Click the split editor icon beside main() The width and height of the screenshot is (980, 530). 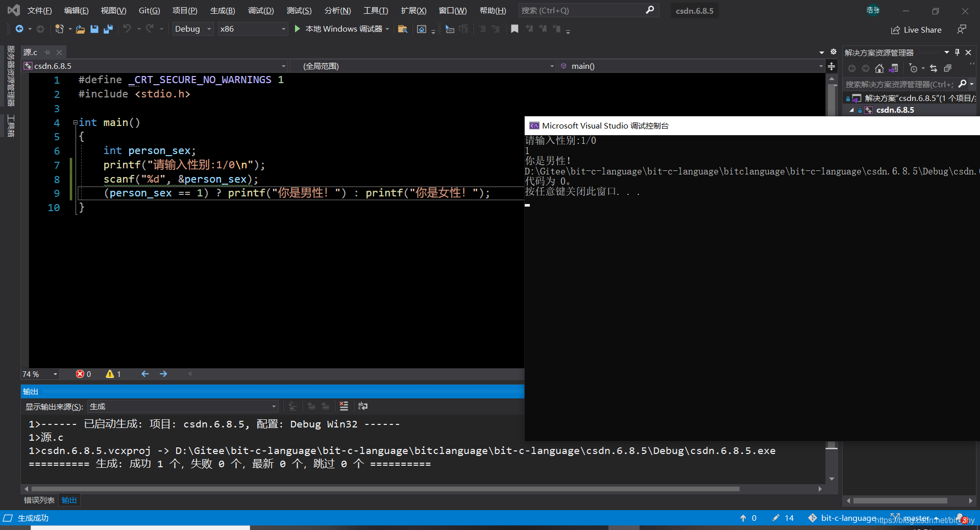point(831,66)
